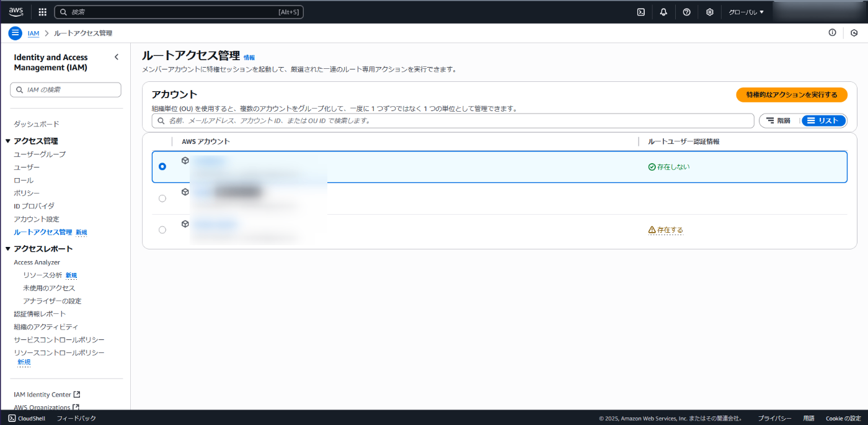Screen dimensions: 868x425
Task: Click the AWS アカウント column header
Action: [206, 141]
